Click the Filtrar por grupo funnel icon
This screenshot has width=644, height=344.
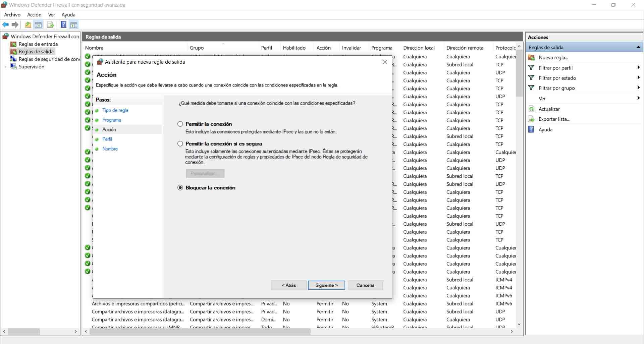click(x=531, y=88)
